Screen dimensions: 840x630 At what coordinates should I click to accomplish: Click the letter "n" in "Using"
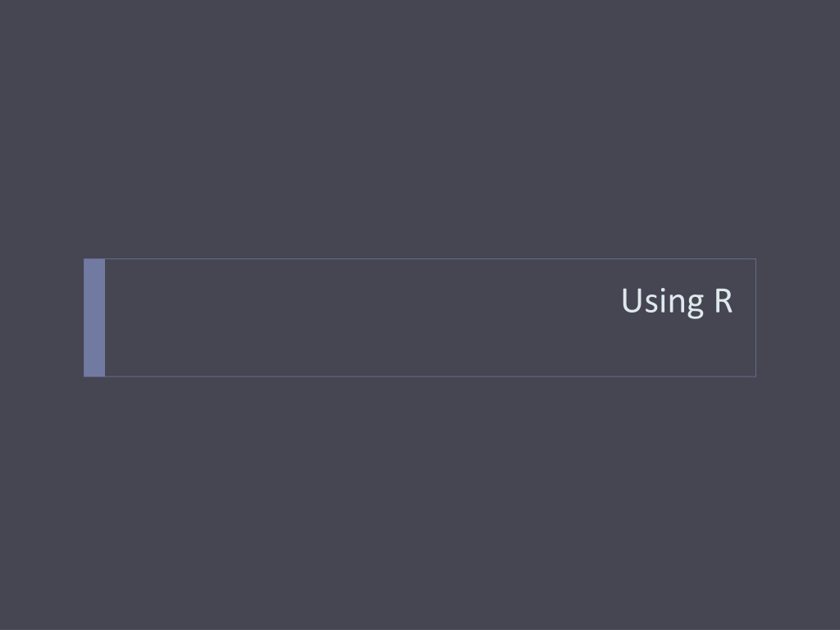pos(677,304)
